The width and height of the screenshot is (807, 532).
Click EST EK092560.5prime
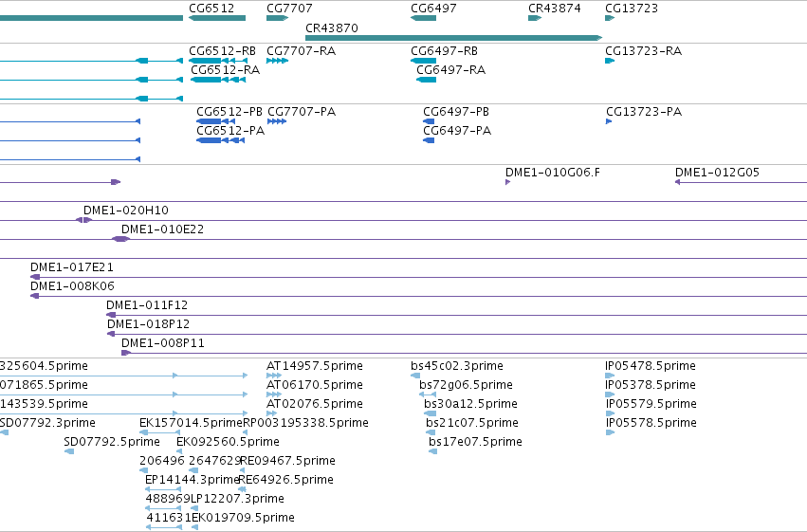coord(179,451)
